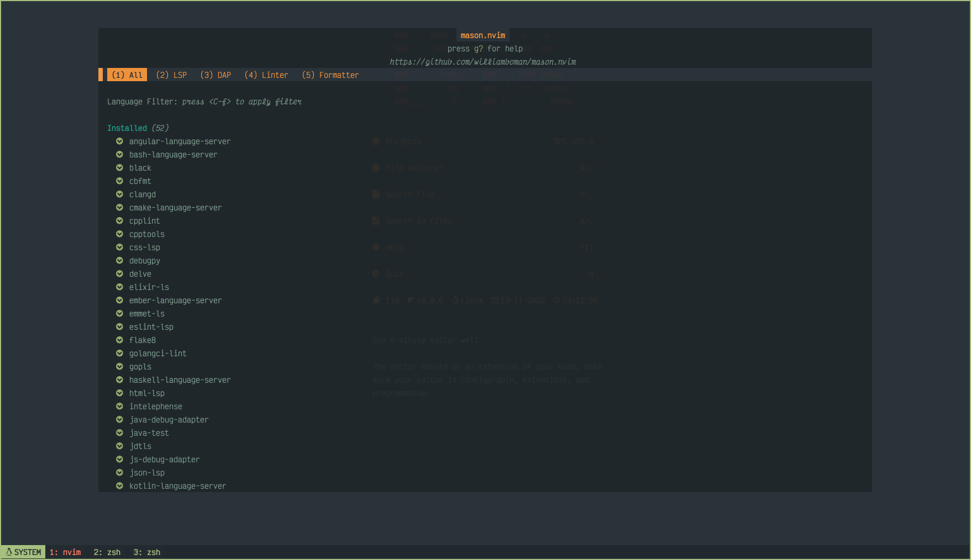Click Help entry in the background dashboard
Screen dimensions: 971x560
395,247
